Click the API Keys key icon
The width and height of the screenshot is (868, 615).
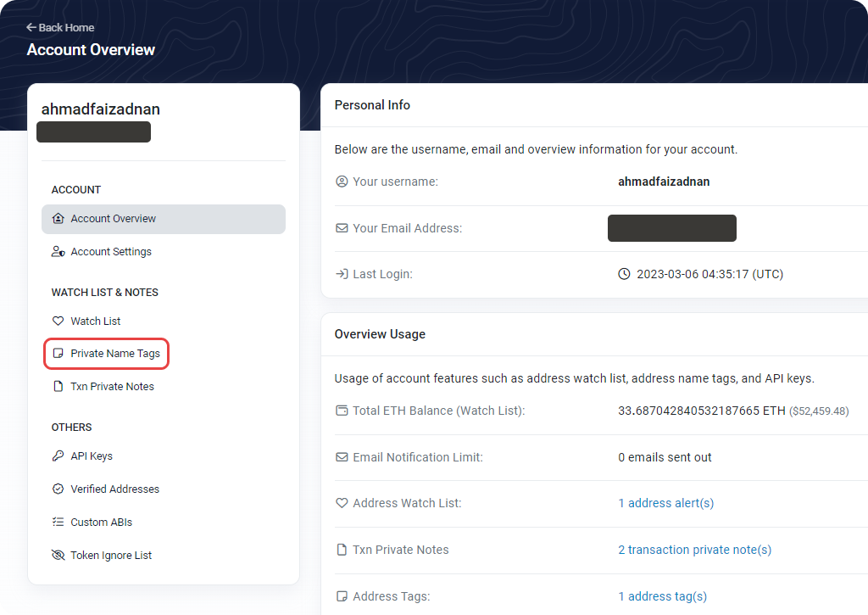point(58,456)
